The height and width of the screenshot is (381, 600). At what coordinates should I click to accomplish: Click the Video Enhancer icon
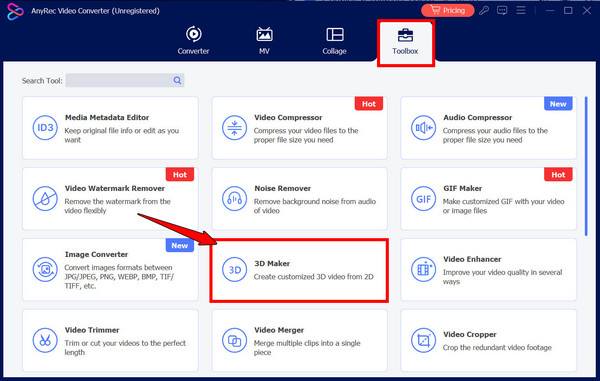[x=423, y=269]
